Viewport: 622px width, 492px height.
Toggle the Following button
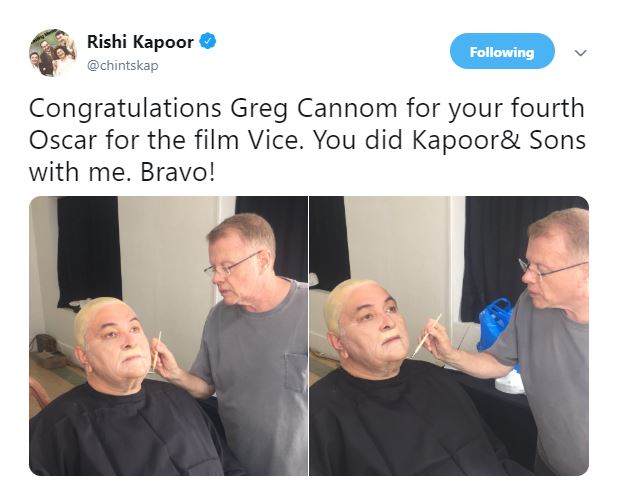click(x=502, y=51)
